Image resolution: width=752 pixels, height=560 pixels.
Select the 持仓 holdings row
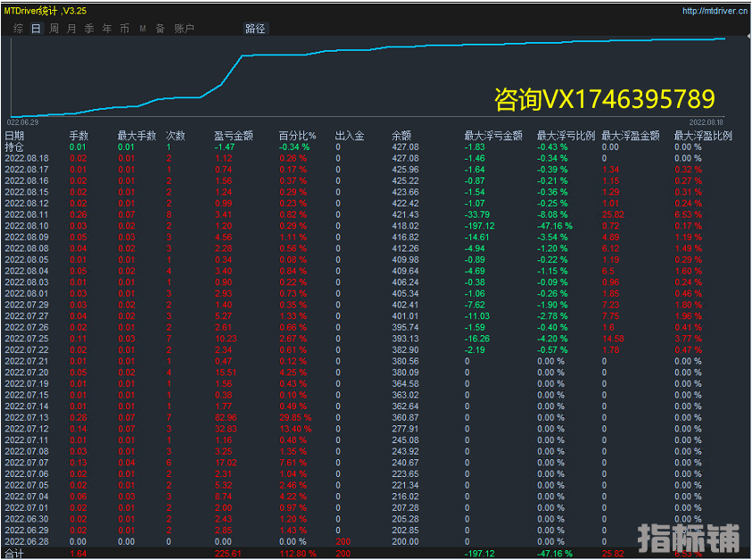pos(15,146)
